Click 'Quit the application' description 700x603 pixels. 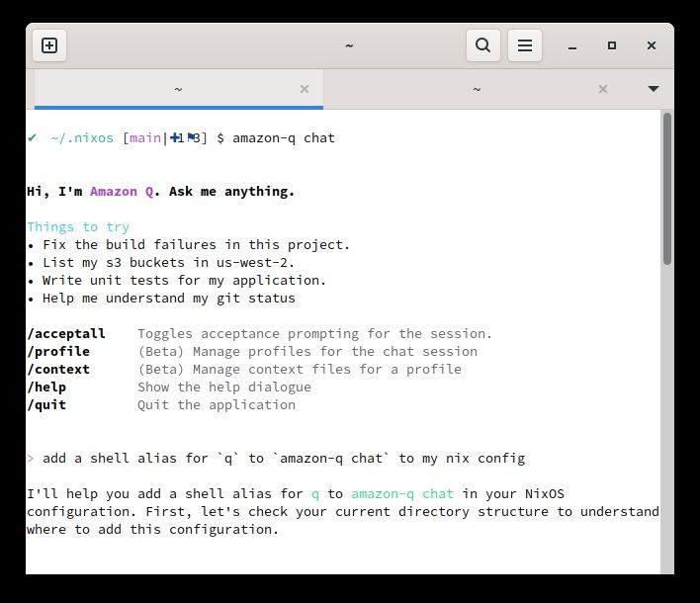(217, 405)
